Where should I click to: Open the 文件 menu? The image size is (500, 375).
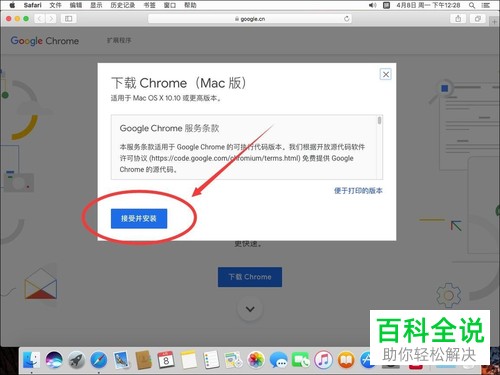tap(55, 5)
